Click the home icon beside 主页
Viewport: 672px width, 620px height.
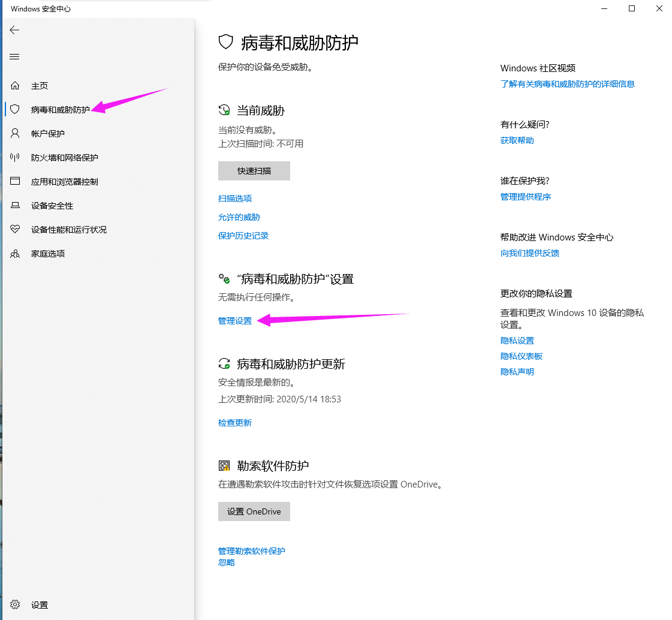[x=15, y=86]
